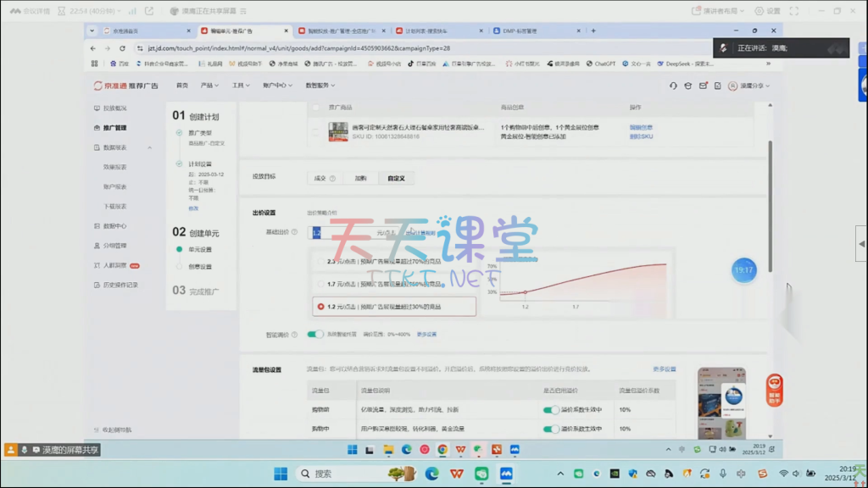Expand the 产品 dropdown menu

209,86
